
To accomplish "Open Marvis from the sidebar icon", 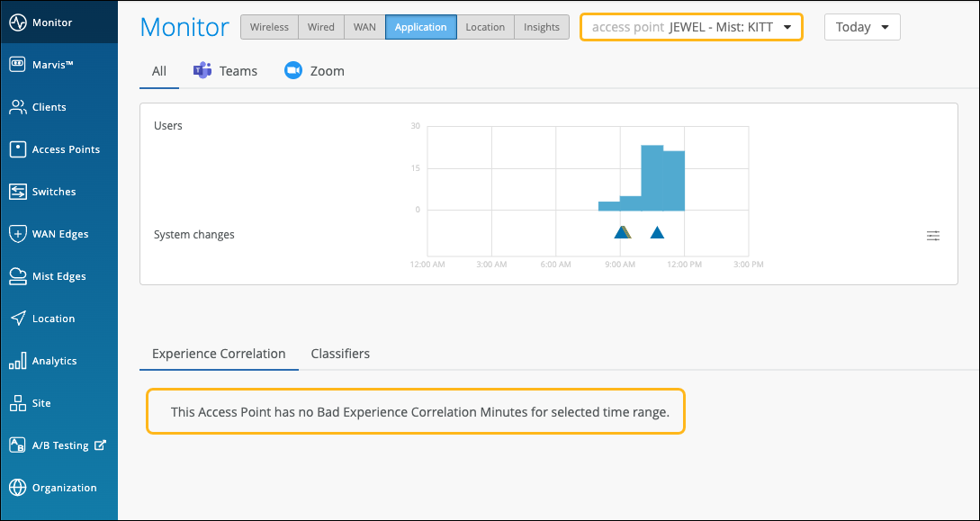I will tap(17, 65).
